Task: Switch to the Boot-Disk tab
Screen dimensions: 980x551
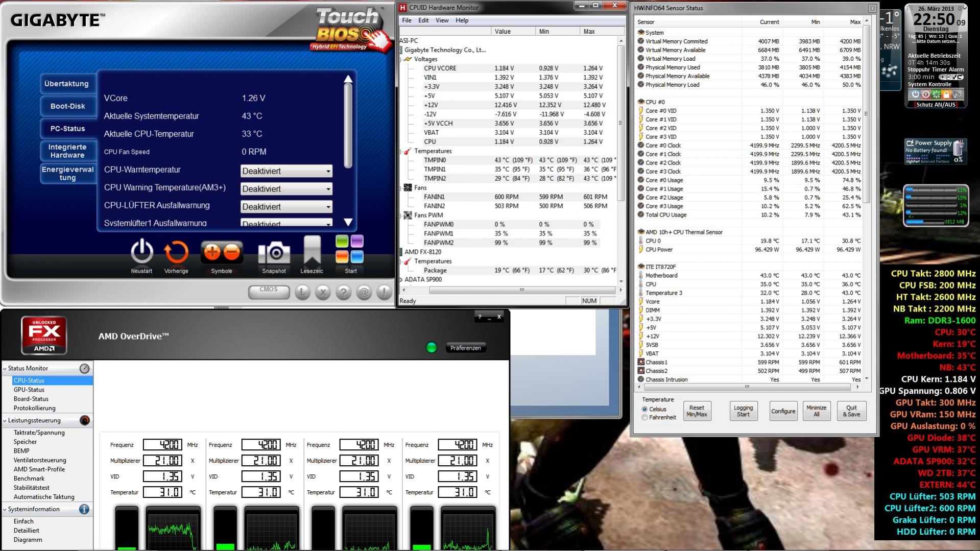Action: 68,106
